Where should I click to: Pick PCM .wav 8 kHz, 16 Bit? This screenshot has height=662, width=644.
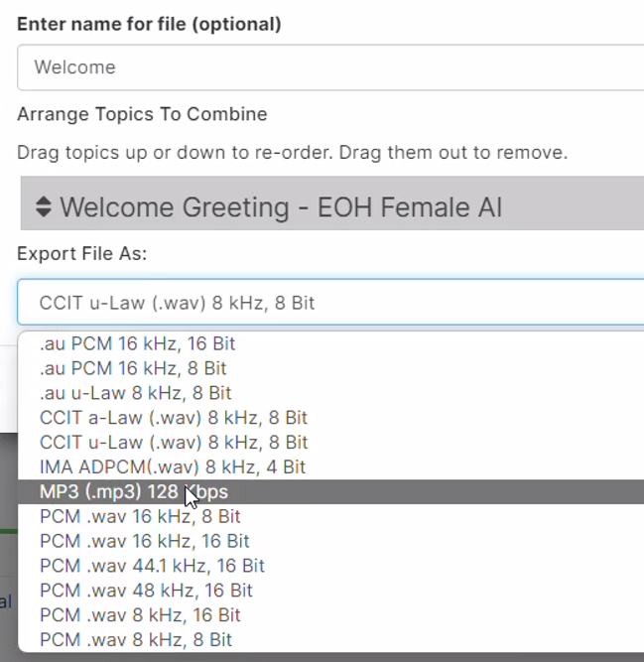330,614
